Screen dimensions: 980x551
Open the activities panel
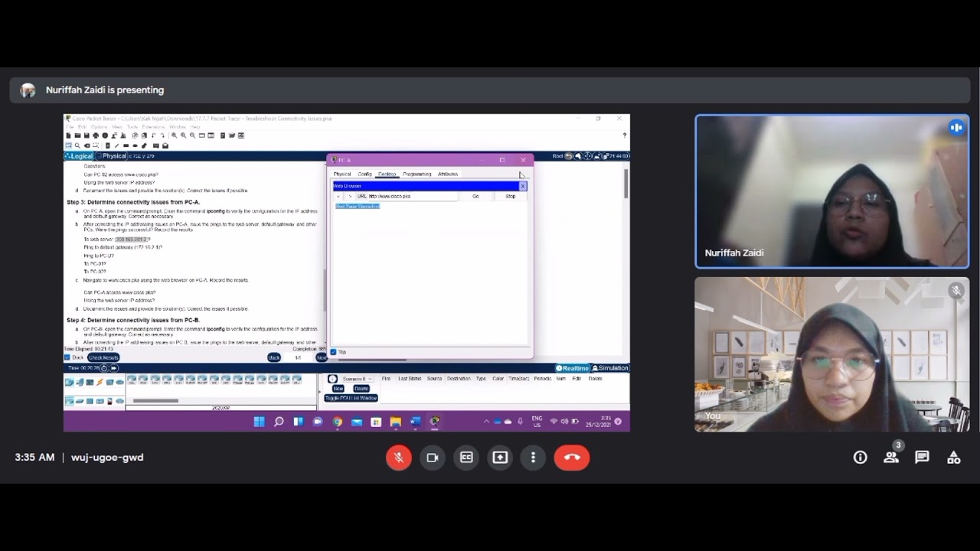(953, 458)
